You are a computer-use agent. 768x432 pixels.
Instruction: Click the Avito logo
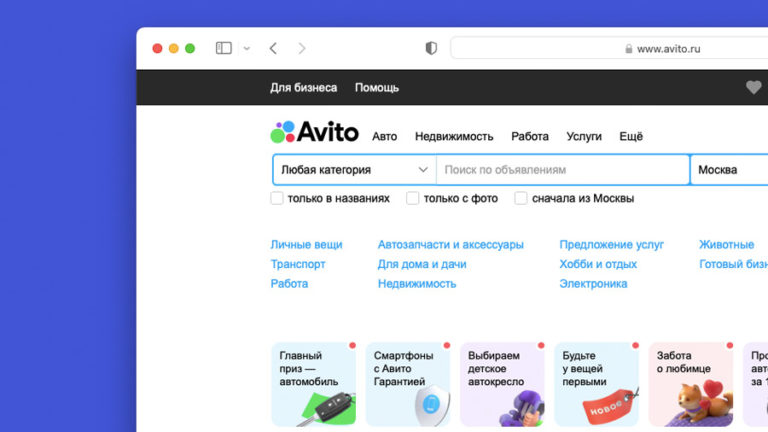tap(314, 132)
